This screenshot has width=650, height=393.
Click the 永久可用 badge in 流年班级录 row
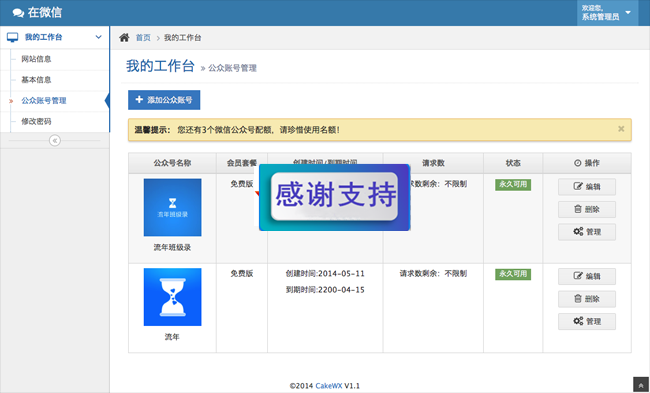(513, 184)
